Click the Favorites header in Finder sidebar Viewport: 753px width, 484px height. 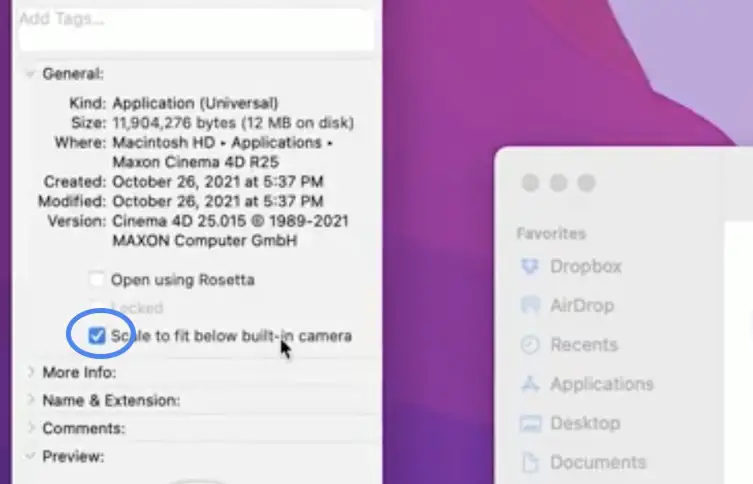tap(551, 233)
